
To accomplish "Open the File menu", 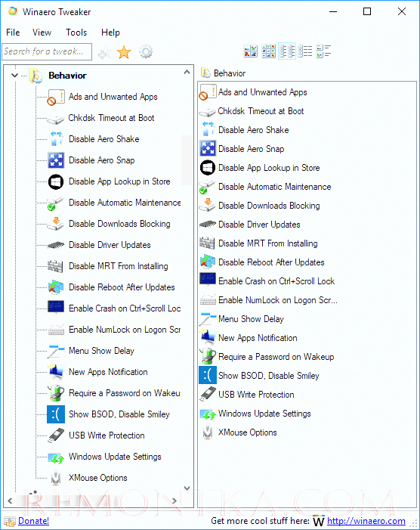I will pyautogui.click(x=13, y=33).
